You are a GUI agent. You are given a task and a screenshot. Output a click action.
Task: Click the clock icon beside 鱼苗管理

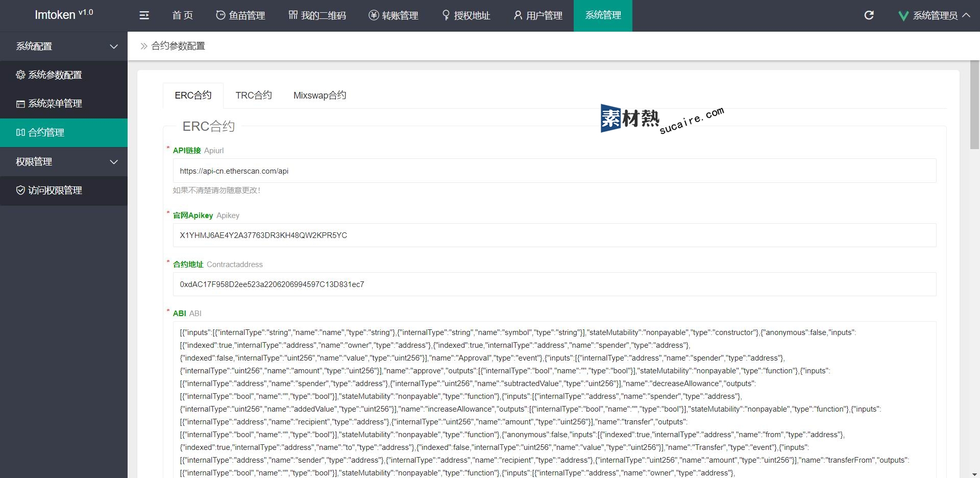coord(220,15)
